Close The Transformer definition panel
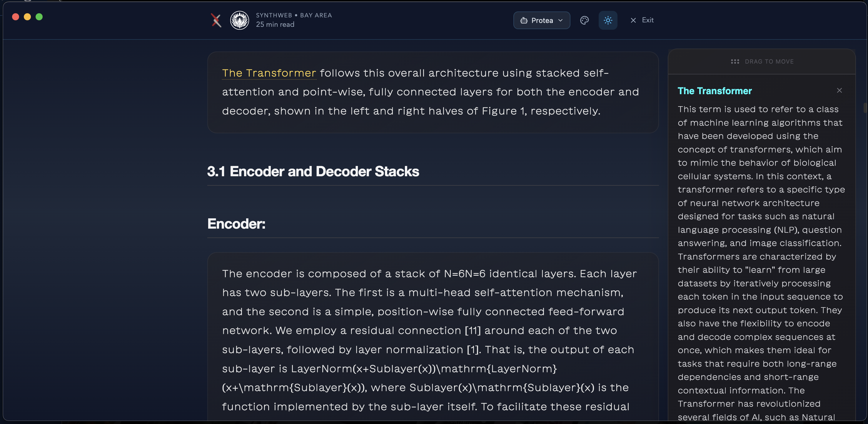This screenshot has width=868, height=424. pos(839,90)
